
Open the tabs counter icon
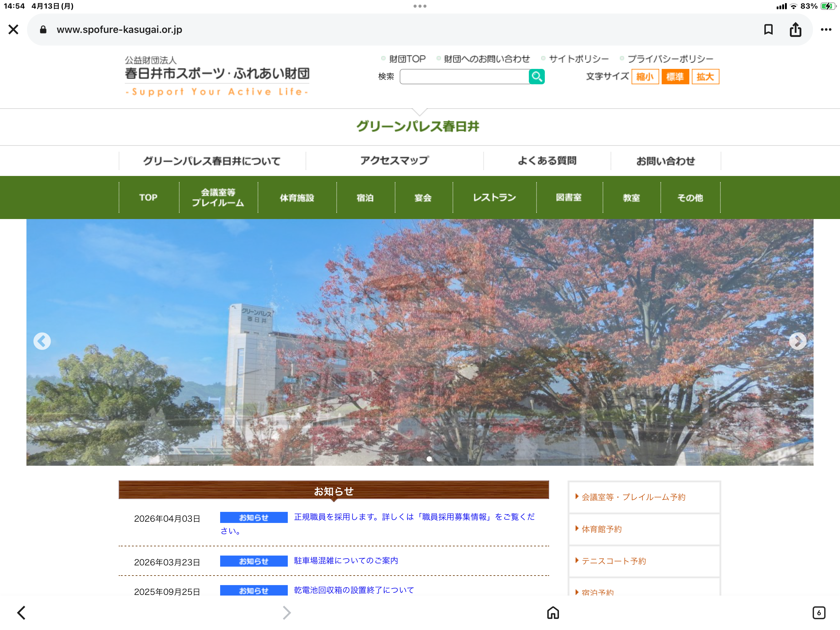pyautogui.click(x=818, y=612)
